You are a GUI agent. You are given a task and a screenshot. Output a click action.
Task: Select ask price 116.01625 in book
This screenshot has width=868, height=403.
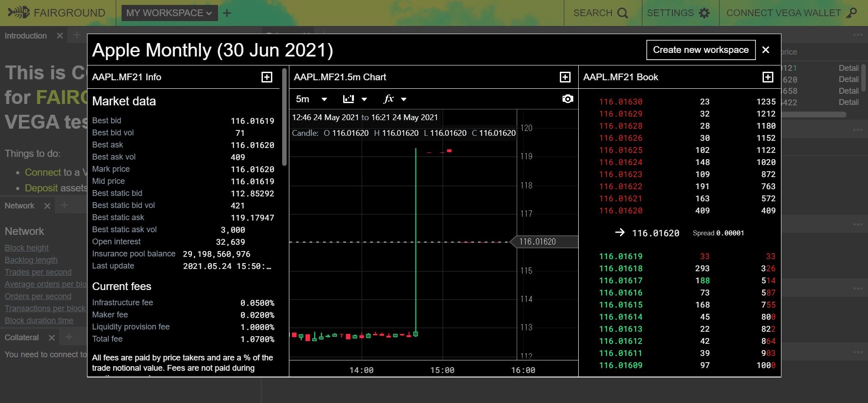point(621,150)
